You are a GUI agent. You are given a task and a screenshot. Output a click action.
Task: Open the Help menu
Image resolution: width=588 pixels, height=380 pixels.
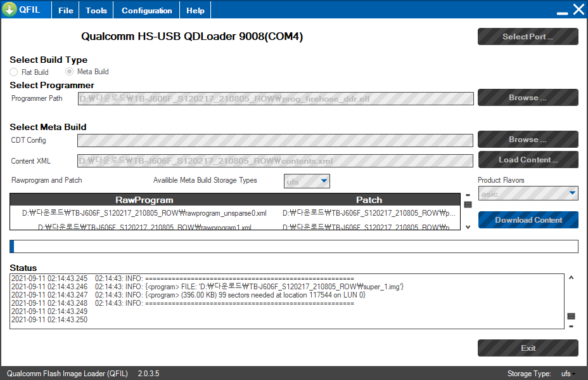195,11
